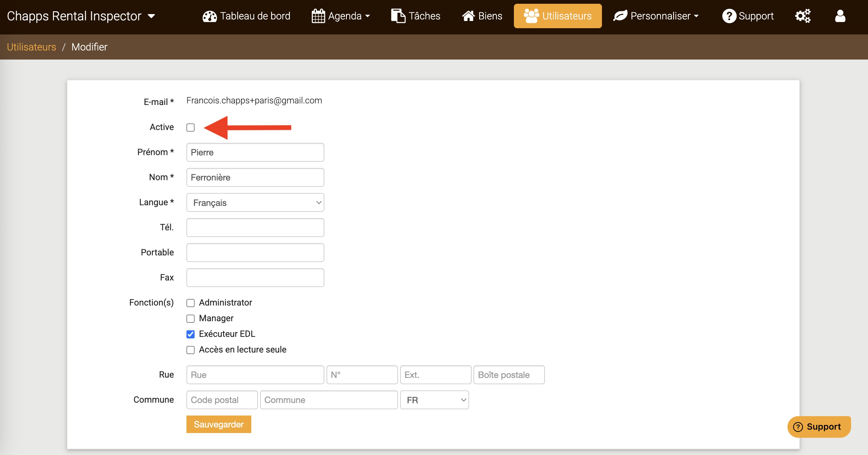
Task: Enable the Active checkbox
Action: tap(191, 128)
